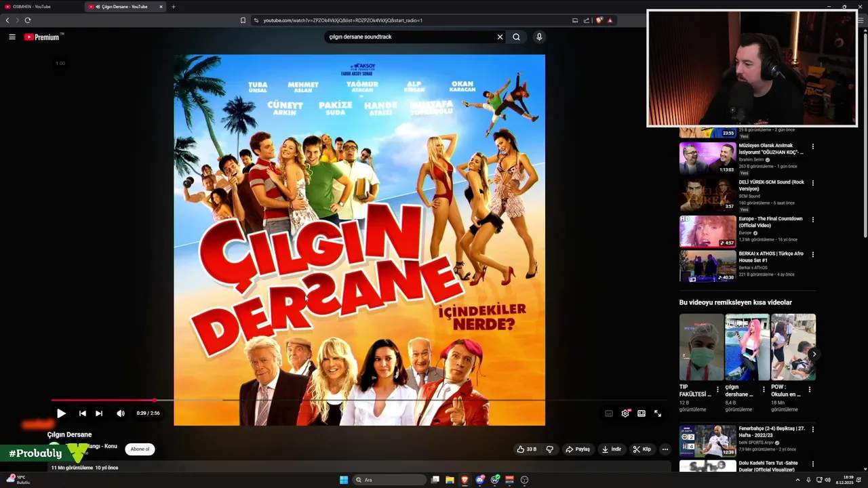This screenshot has height=488, width=868.
Task: Open the weather widget 10°C Bulutlu
Action: [x=18, y=480]
